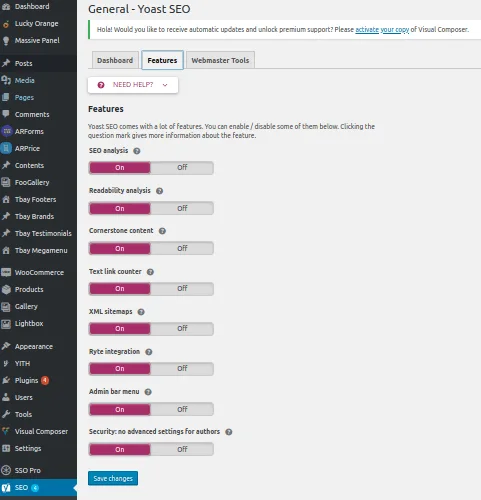
Task: Click the Visual Composer icon
Action: click(6, 431)
